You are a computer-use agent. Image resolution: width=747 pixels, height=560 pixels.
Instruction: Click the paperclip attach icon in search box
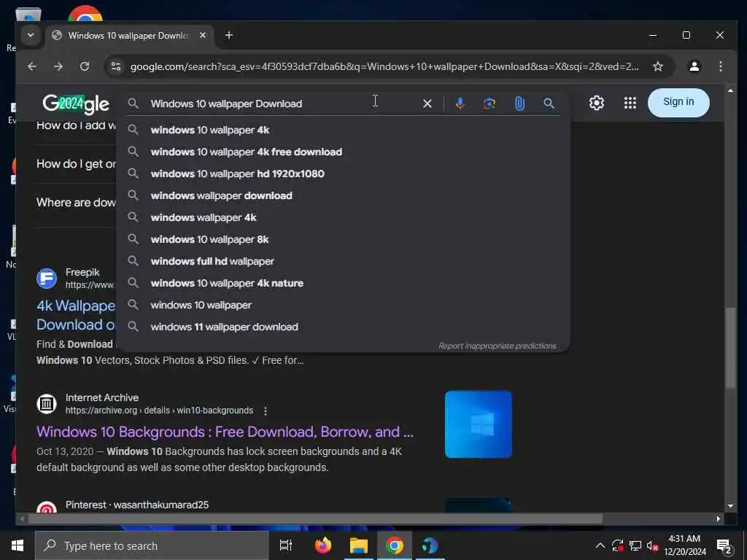pos(519,104)
